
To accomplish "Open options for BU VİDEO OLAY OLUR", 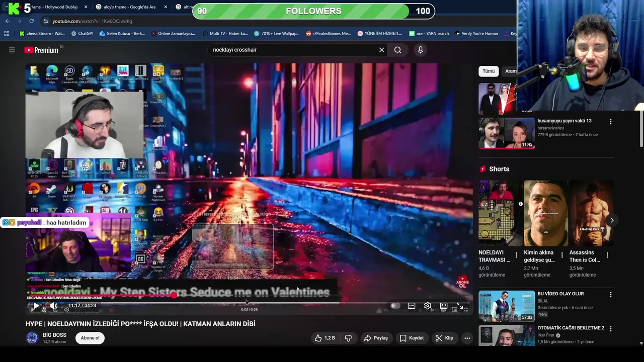I will pos(611,295).
